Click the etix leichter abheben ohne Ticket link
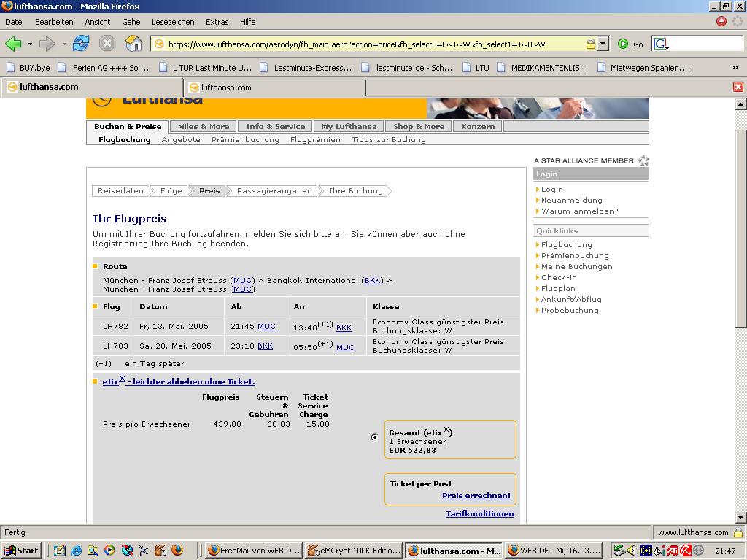The width and height of the screenshot is (747, 560). [x=179, y=381]
